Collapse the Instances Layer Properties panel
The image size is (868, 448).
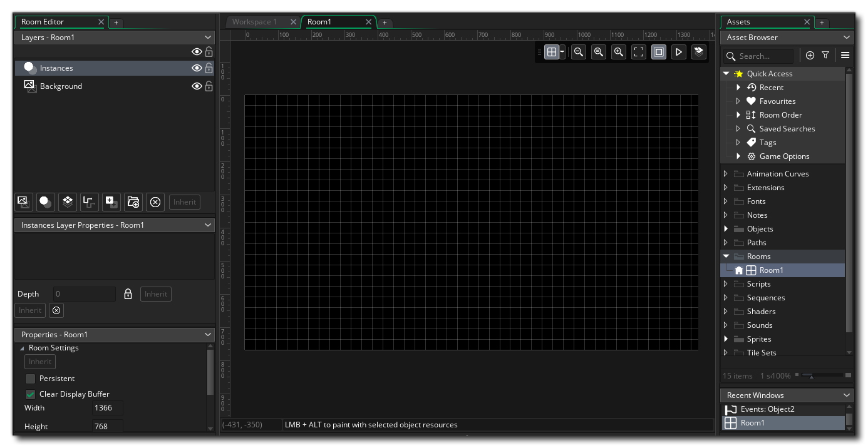pos(208,225)
